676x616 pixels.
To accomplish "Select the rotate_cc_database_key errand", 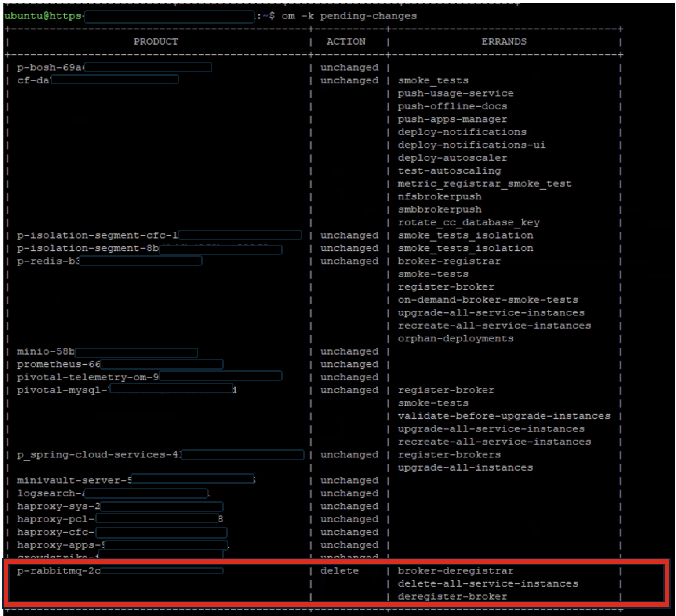I will 469,223.
